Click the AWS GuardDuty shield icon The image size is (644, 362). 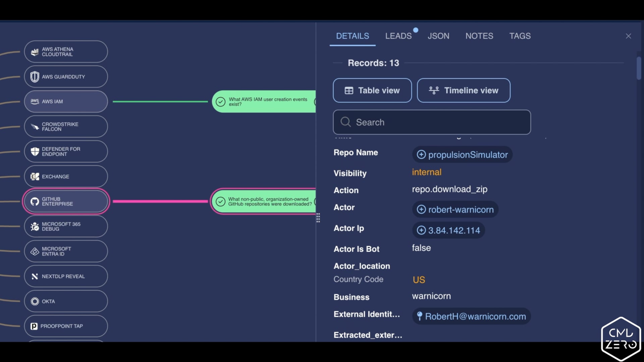coord(35,76)
